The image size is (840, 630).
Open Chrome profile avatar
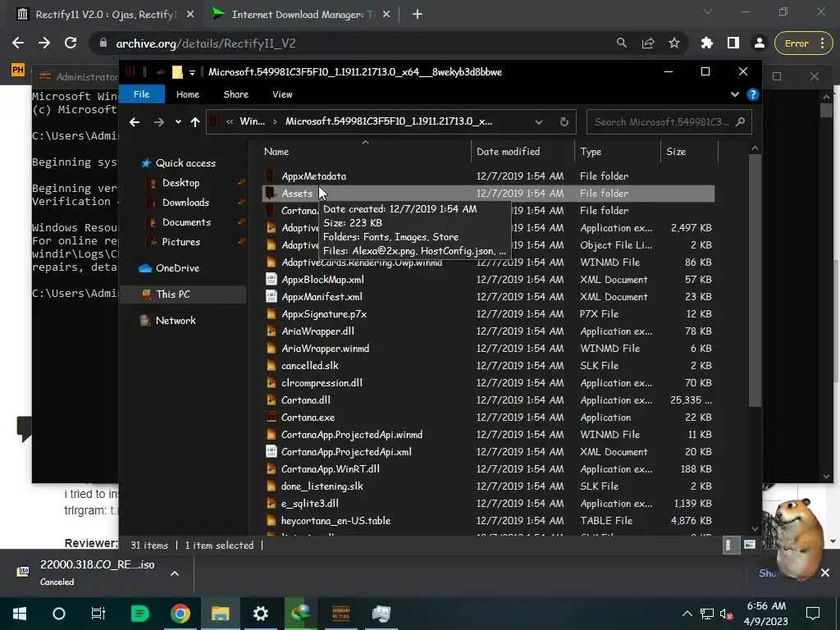(759, 43)
